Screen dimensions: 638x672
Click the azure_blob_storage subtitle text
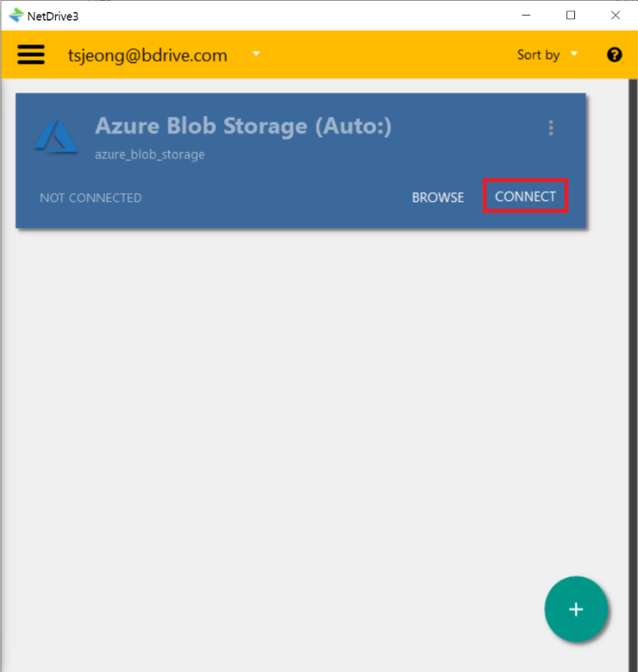150,155
